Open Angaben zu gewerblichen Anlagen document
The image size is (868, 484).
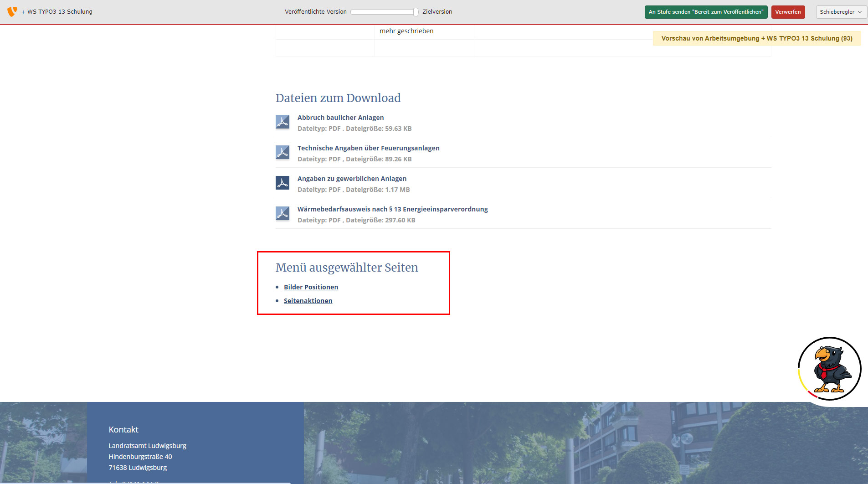352,179
